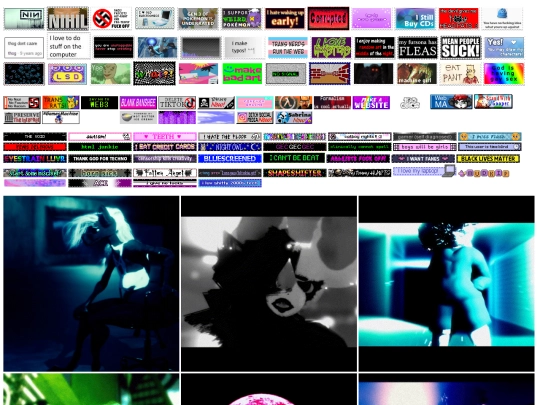Click the 'html junkie' blinkie
540x405 pixels.
click(100, 147)
